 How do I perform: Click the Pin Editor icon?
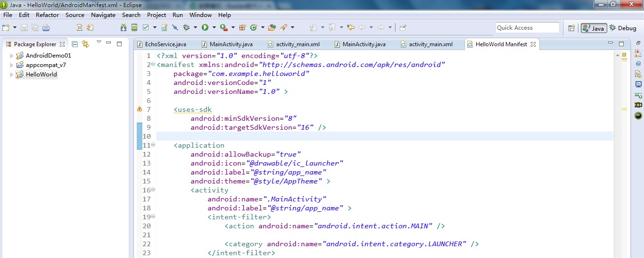tap(403, 28)
